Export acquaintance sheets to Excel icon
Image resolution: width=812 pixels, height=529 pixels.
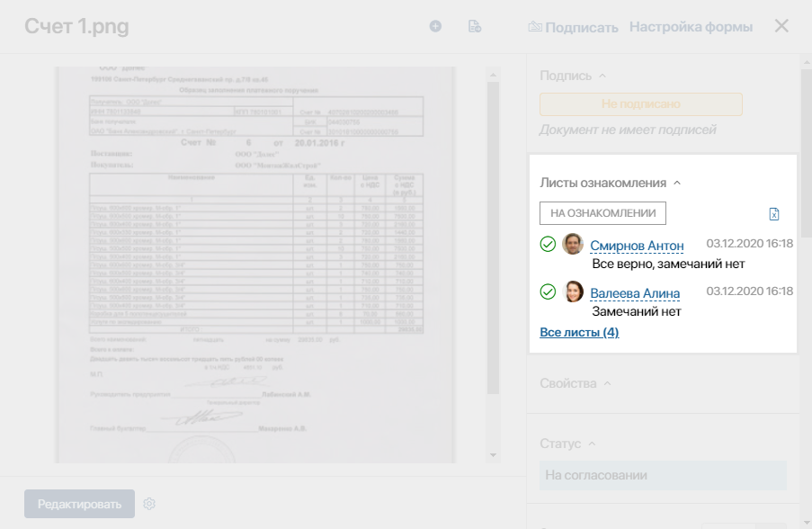pyautogui.click(x=774, y=214)
